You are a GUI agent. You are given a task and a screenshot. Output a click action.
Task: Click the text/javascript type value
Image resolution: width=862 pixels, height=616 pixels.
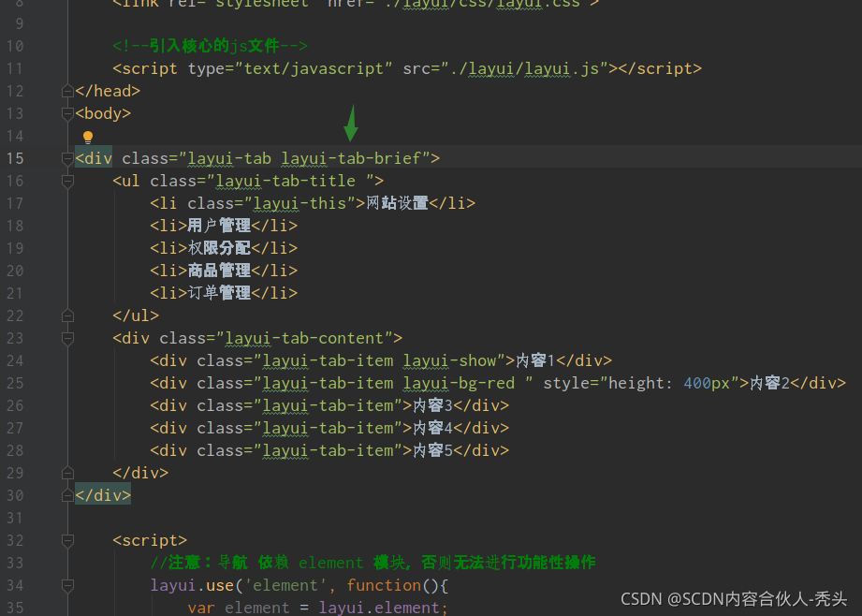pyautogui.click(x=314, y=68)
